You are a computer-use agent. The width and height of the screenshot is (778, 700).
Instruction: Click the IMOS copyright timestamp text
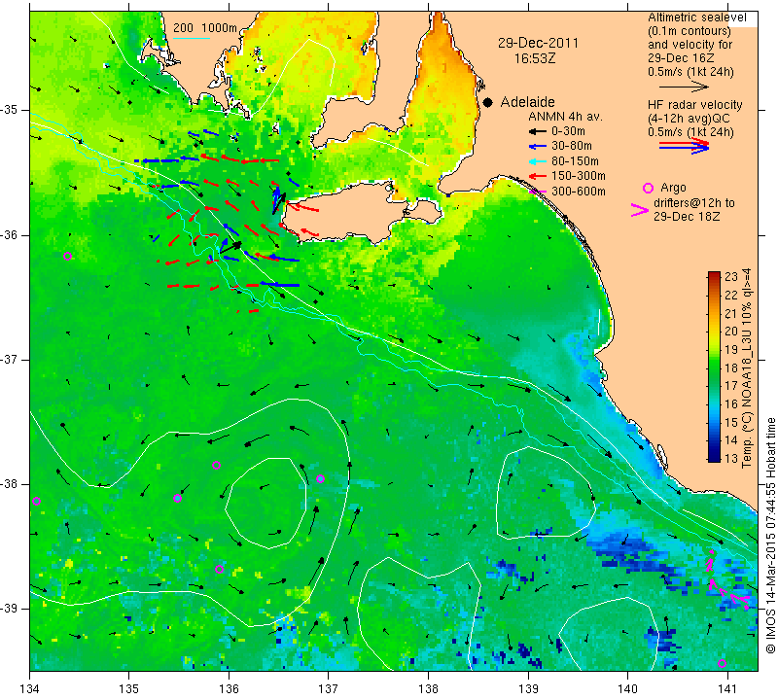point(770,536)
